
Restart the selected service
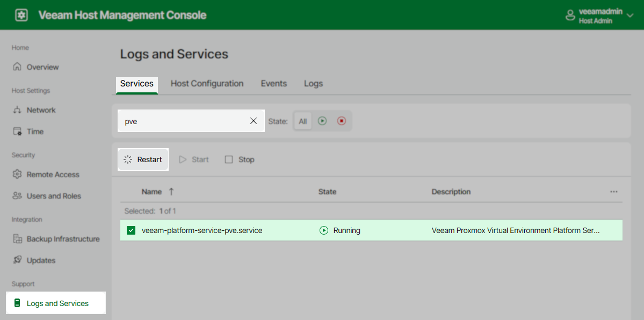coord(143,159)
